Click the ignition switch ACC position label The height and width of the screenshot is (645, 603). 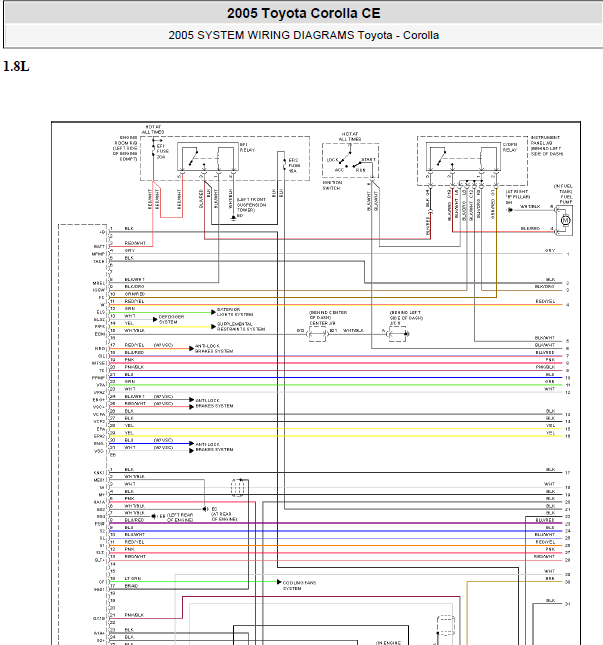pos(339,169)
